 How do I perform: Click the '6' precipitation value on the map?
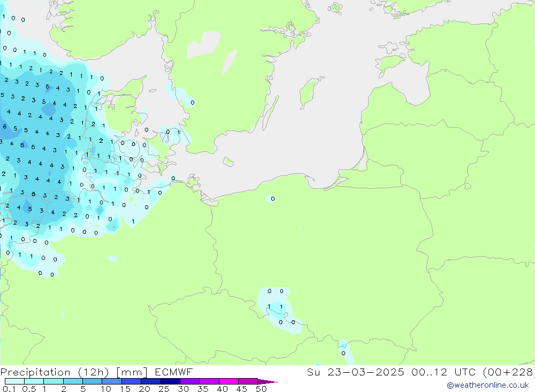(x=4, y=127)
